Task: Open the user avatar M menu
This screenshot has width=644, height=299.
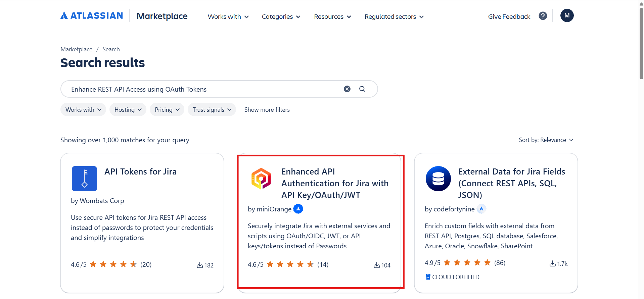Action: 567,15
